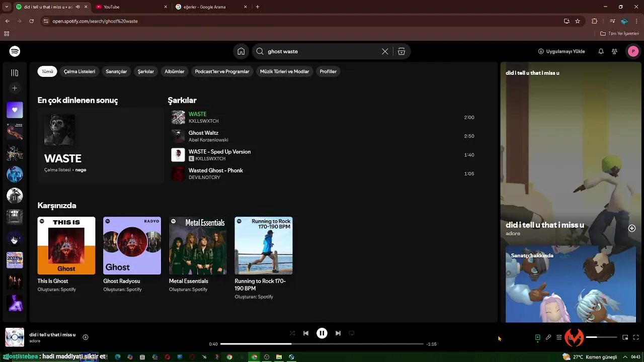Select the Tümü filter chip

(47, 71)
